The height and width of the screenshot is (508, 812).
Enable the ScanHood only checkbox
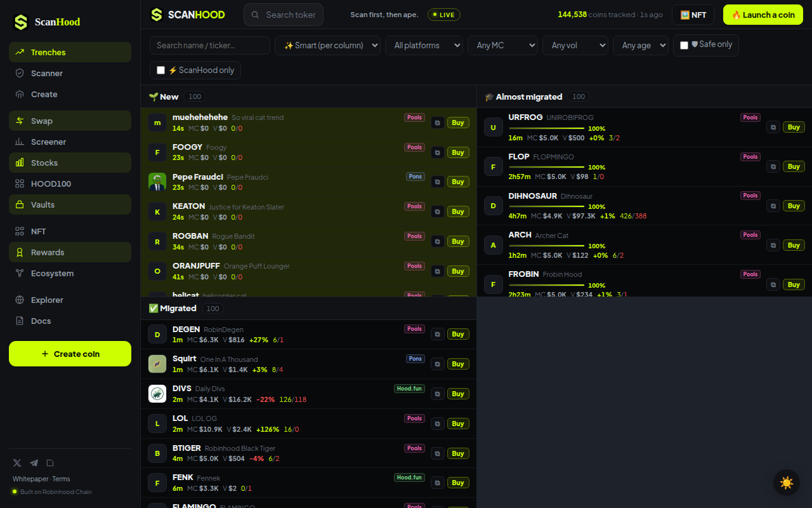coord(160,70)
